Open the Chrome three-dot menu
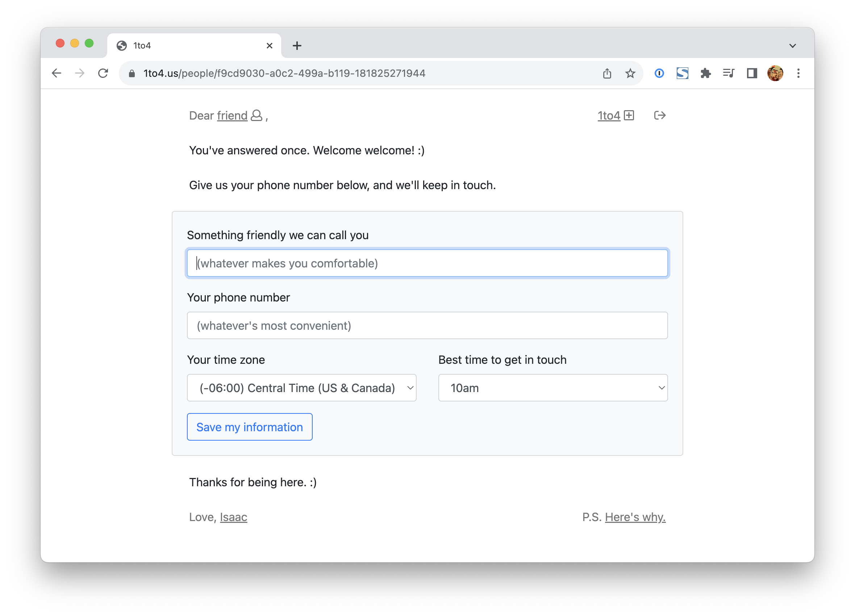 coord(798,73)
